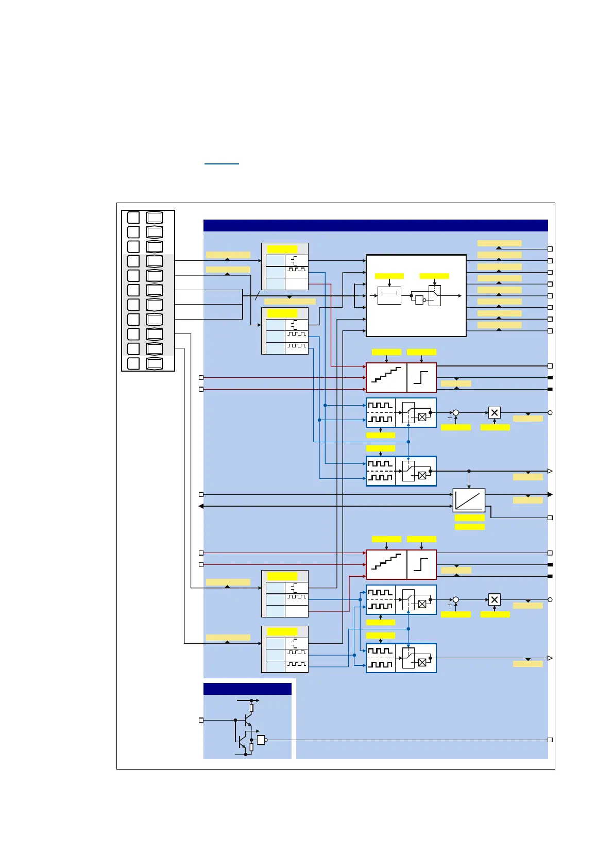This screenshot has width=613, height=868.
Task: Click the upper transistor symbol in the small block
Action: coord(248,720)
